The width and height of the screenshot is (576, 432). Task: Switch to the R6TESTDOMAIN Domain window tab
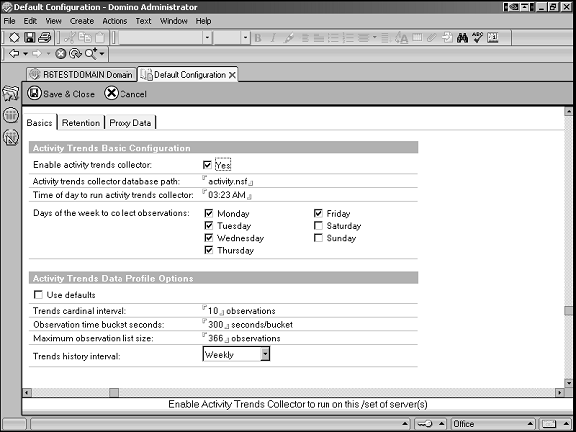point(81,75)
